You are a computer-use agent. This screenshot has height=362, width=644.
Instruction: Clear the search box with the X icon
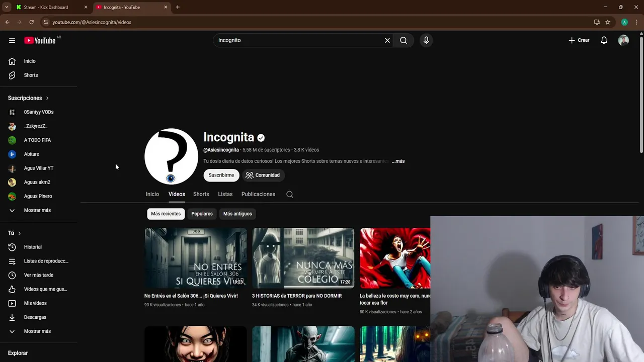click(x=387, y=40)
